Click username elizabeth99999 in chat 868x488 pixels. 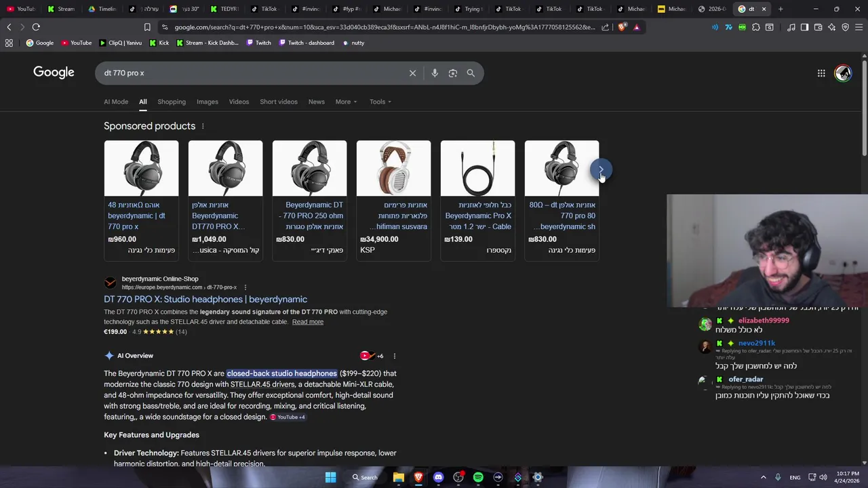[764, 321]
